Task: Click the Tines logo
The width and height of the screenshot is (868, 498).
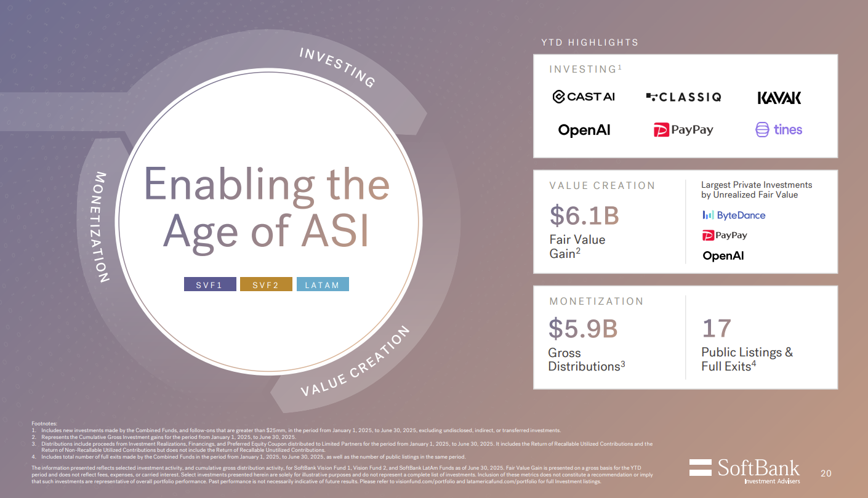Action: 779,130
